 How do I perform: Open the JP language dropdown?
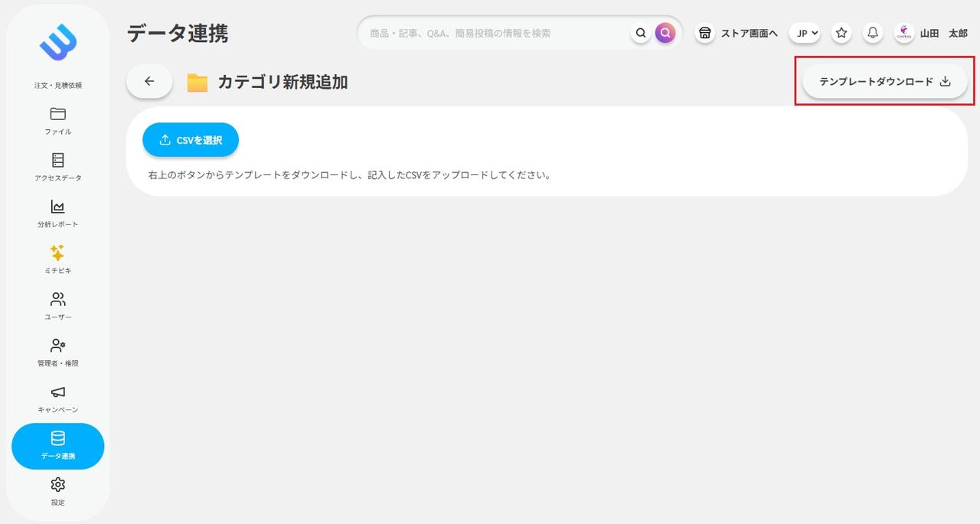(x=804, y=33)
